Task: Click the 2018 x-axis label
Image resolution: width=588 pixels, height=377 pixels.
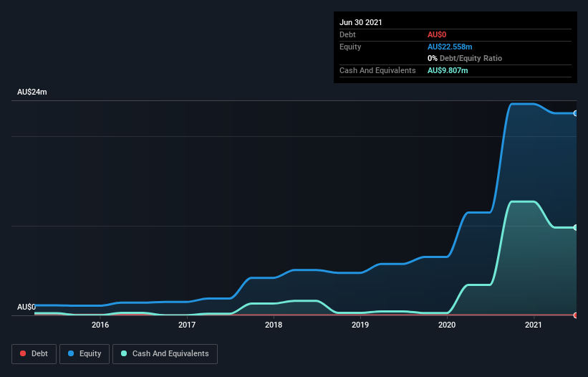Action: click(274, 325)
